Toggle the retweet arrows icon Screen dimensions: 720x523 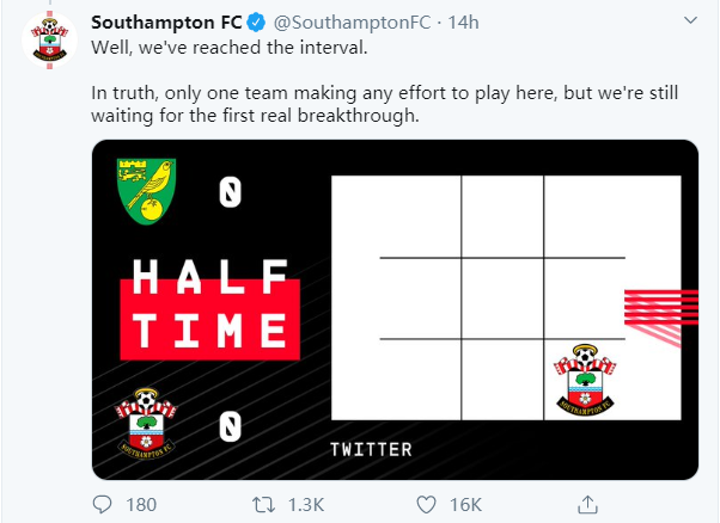coord(266,504)
